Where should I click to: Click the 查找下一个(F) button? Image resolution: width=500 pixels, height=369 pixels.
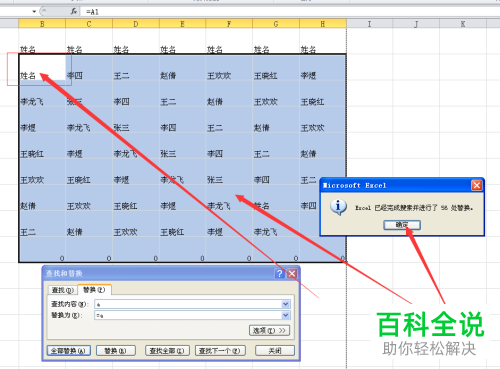click(x=220, y=351)
